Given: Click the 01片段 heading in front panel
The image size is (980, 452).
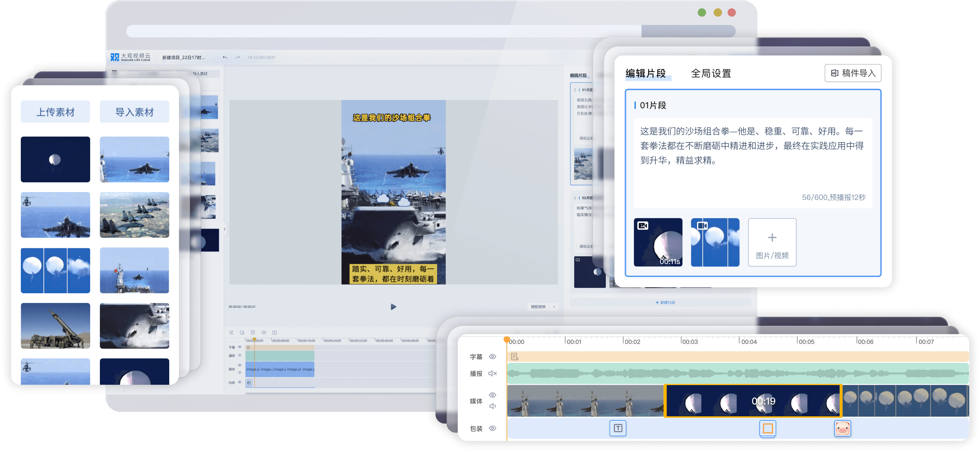Looking at the screenshot, I should (x=652, y=105).
